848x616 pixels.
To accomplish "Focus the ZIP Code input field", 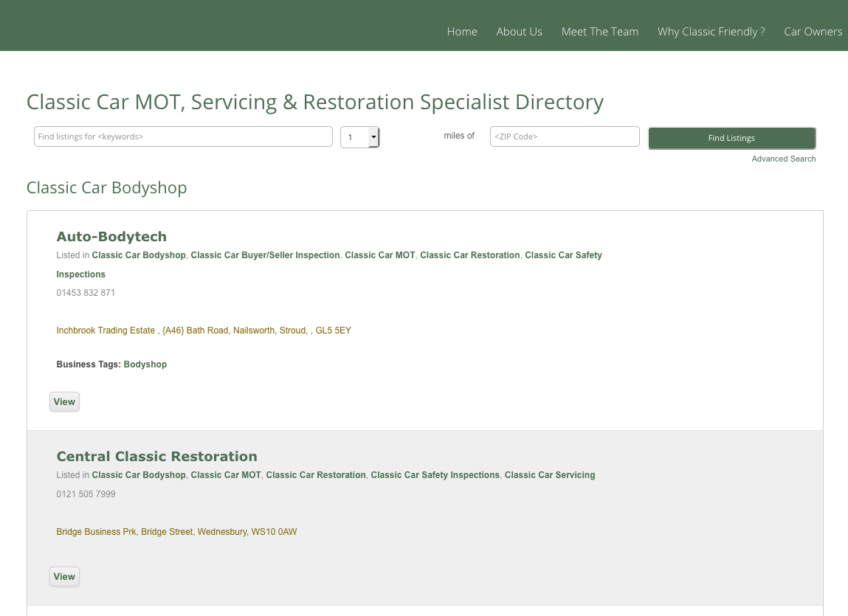I will point(565,136).
